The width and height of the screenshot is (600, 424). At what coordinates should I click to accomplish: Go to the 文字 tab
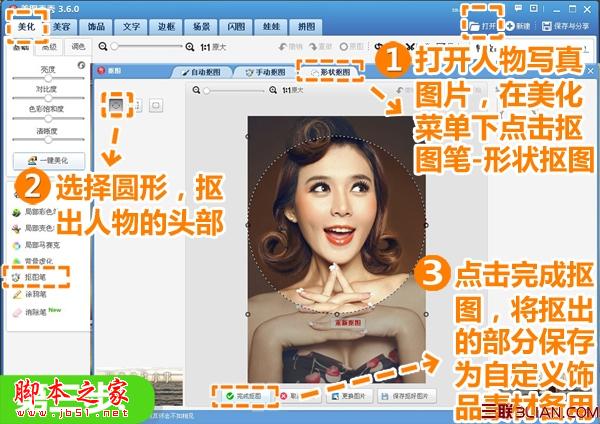[x=131, y=27]
